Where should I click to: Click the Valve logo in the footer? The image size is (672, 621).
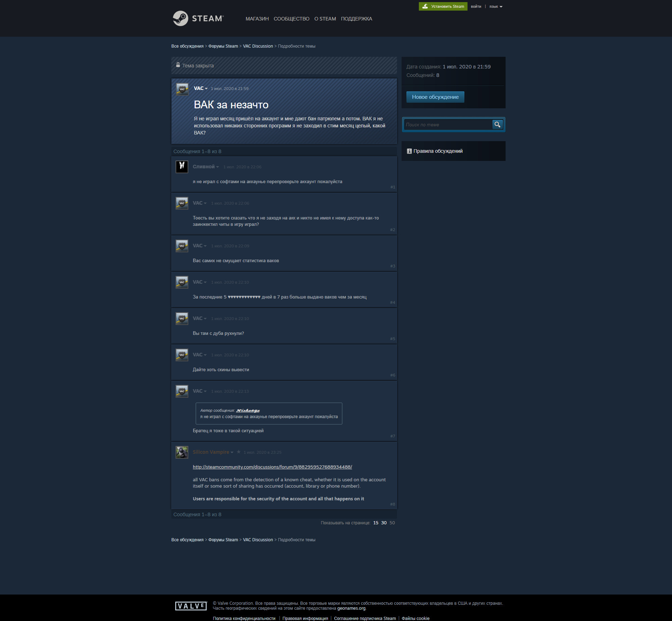[191, 606]
